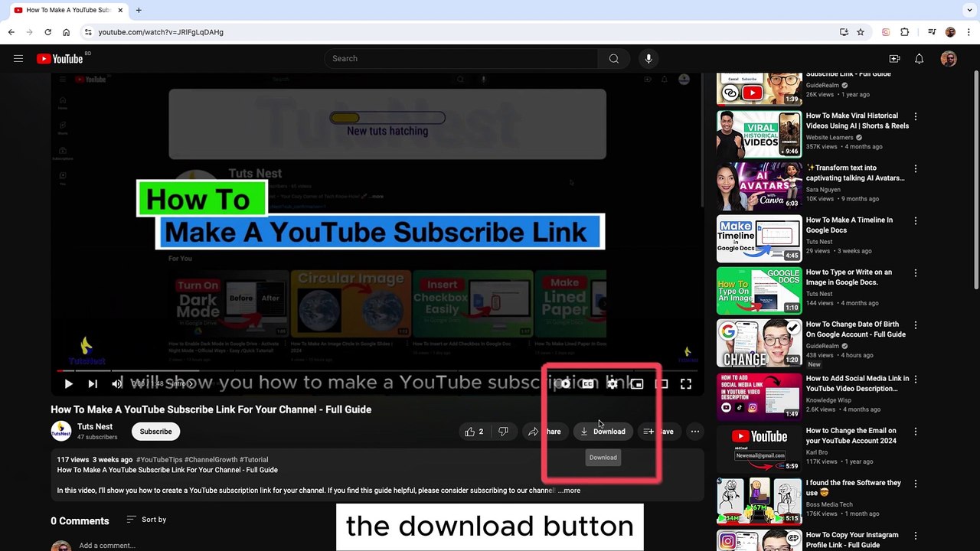Open the browser home page
Viewport: 980px width, 551px height.
(66, 32)
